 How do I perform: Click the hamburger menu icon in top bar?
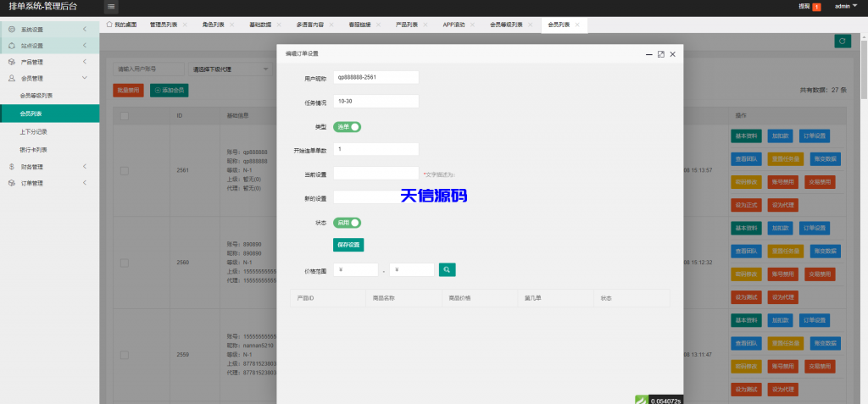[x=111, y=7]
